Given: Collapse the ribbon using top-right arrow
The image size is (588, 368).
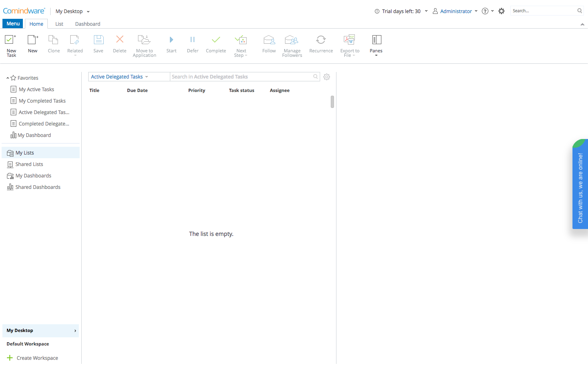Looking at the screenshot, I should [x=582, y=25].
